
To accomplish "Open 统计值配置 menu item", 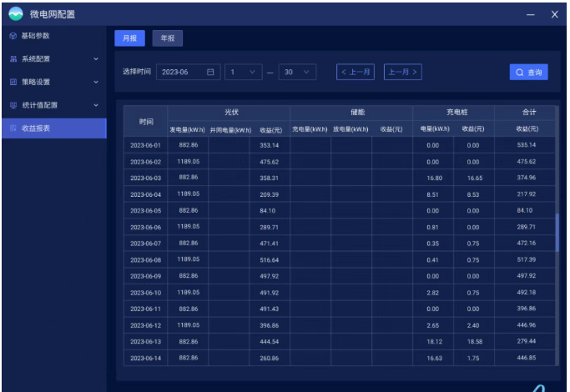I will [x=54, y=105].
